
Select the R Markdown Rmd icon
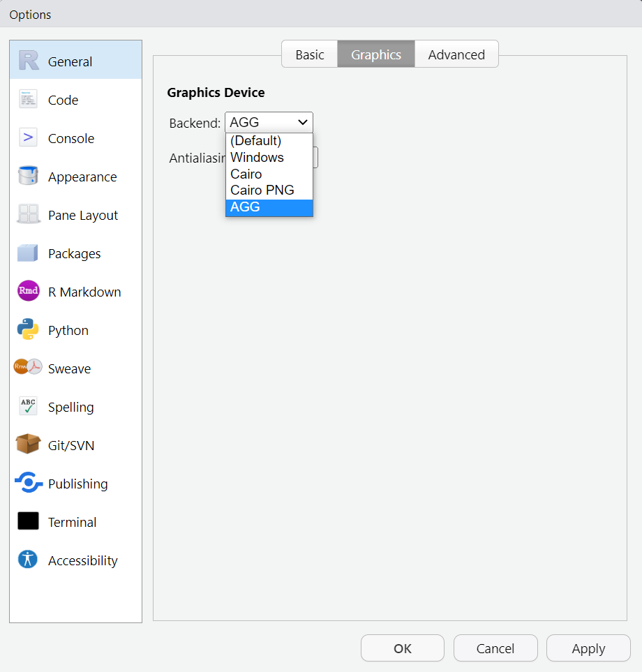pyautogui.click(x=29, y=292)
